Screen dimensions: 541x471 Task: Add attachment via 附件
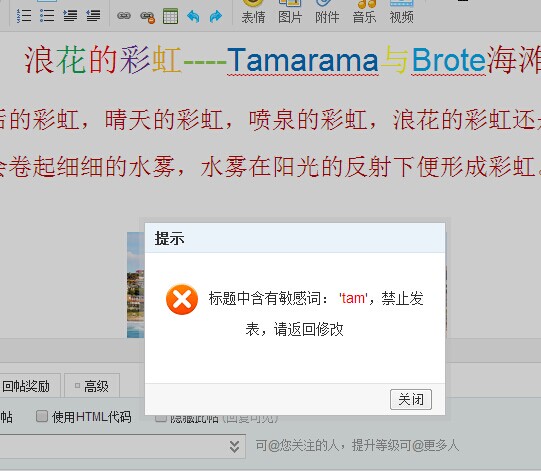327,12
